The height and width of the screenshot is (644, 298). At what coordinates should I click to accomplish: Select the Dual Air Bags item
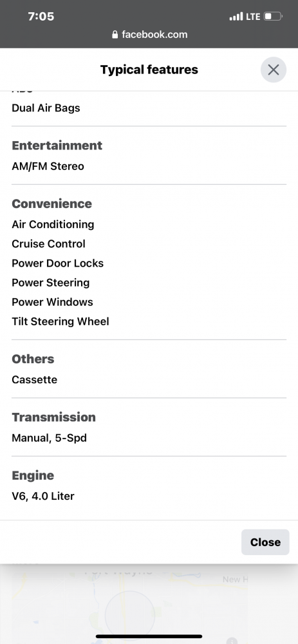coord(46,108)
